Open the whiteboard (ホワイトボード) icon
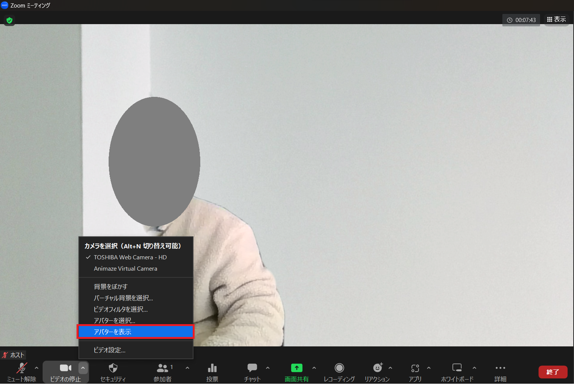This screenshot has height=392, width=574. (457, 368)
